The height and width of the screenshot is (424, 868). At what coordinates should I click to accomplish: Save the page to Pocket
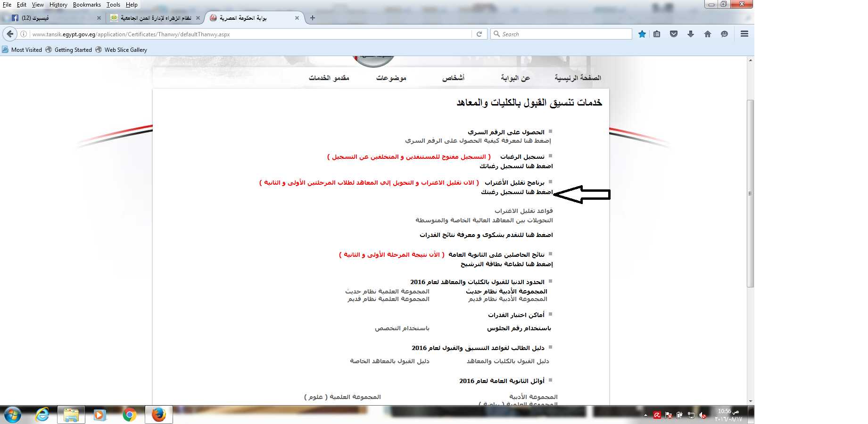[x=674, y=34]
